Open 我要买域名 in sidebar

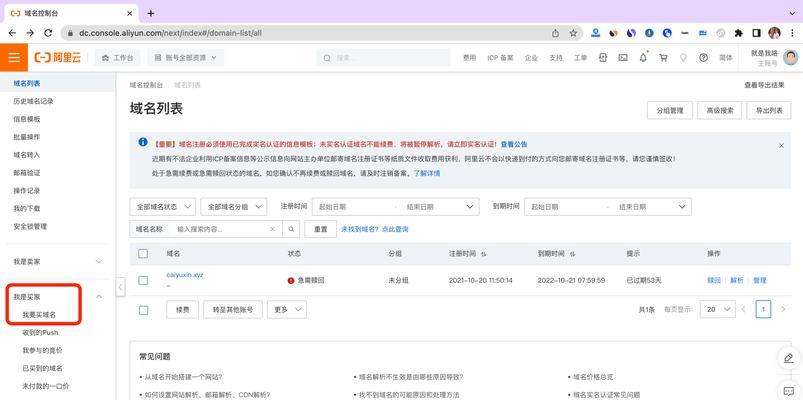tap(39, 314)
